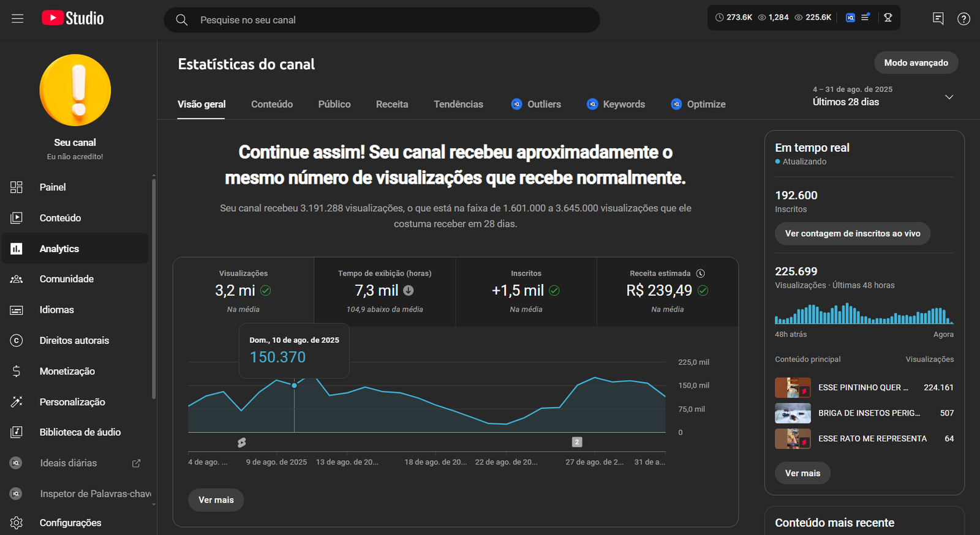Click the search magnifier icon
Screen dimensions: 980x535
(182, 20)
